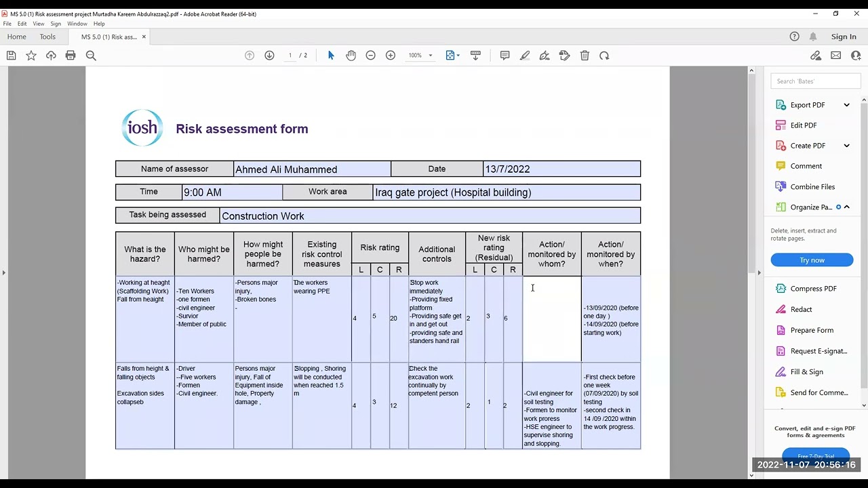Click the Try now button

tap(812, 260)
